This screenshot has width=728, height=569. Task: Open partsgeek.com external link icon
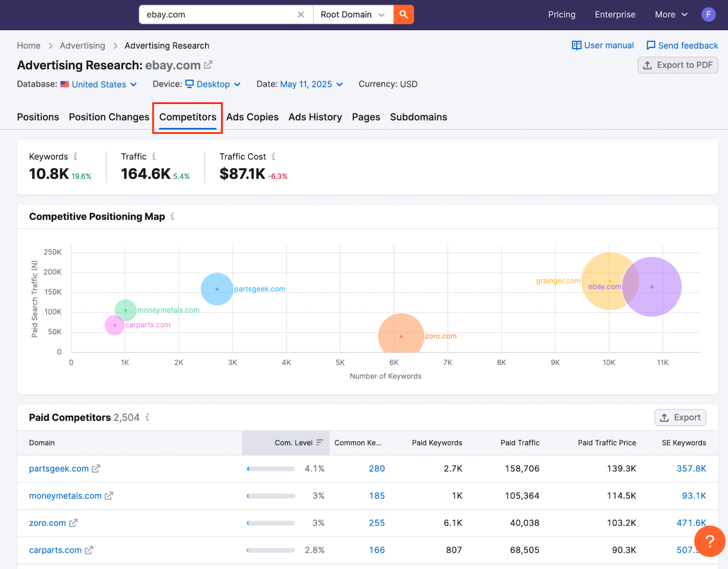click(x=96, y=469)
